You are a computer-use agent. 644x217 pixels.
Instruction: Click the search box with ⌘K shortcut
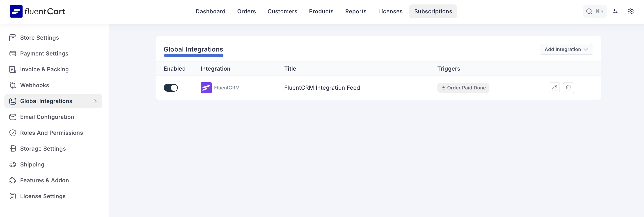(594, 11)
